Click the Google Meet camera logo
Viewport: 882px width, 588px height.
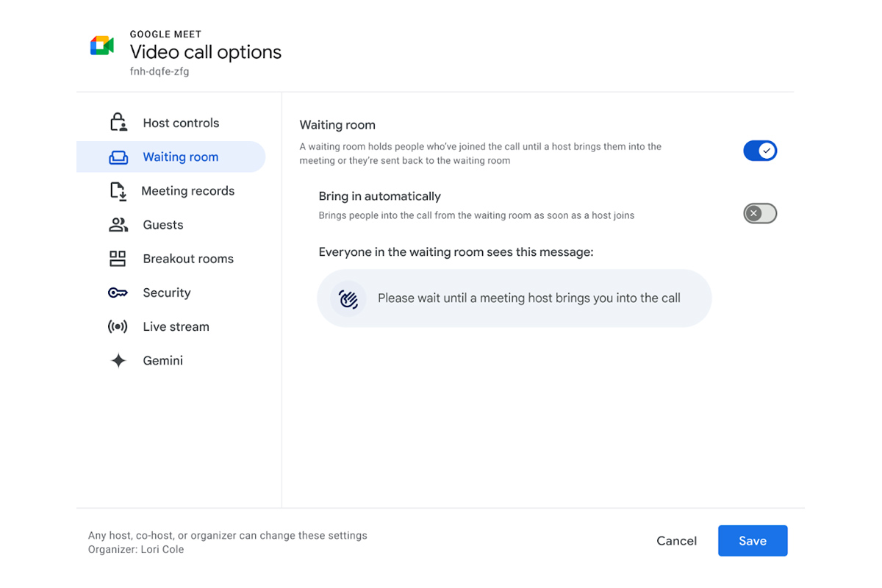click(102, 46)
